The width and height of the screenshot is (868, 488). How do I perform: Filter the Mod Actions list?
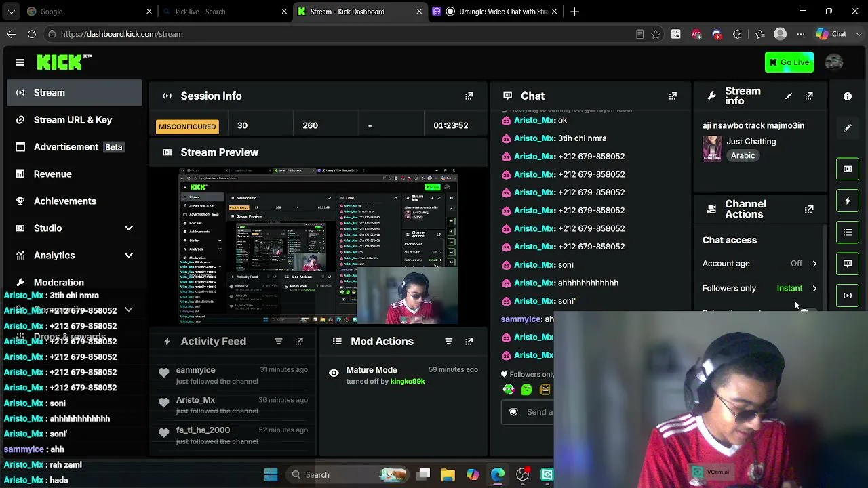pos(448,342)
